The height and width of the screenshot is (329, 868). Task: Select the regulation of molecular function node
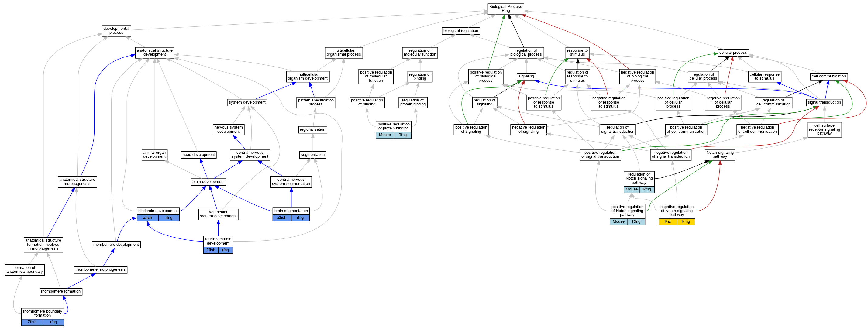(420, 53)
